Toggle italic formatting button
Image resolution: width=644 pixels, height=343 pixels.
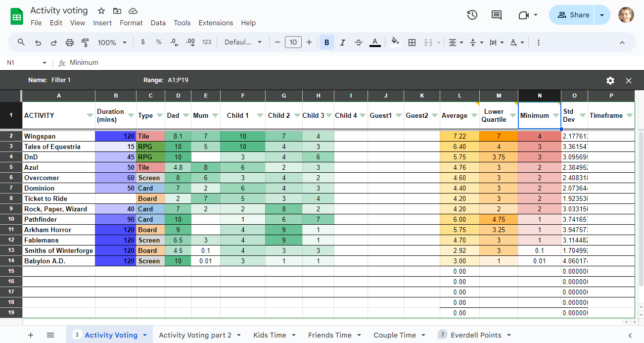point(342,43)
